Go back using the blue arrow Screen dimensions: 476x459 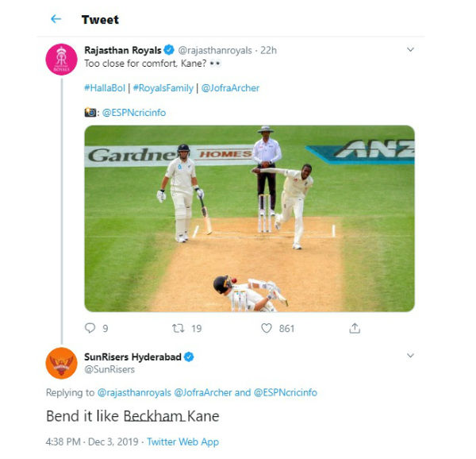click(56, 19)
